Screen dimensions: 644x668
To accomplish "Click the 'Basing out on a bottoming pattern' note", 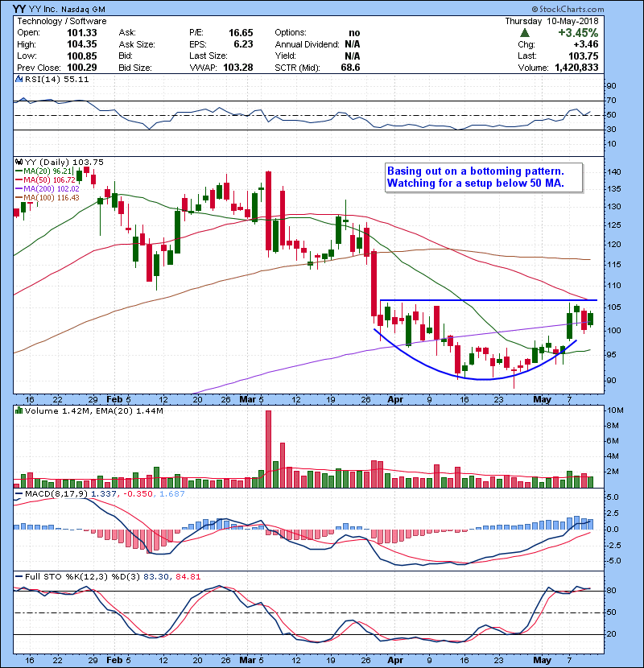I will (x=476, y=171).
